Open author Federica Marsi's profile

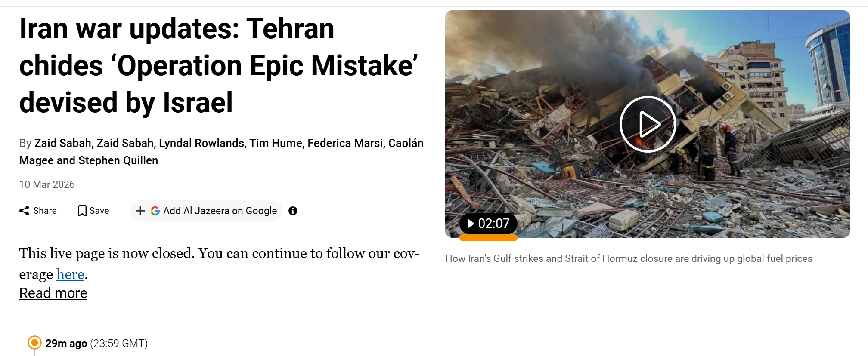click(345, 143)
